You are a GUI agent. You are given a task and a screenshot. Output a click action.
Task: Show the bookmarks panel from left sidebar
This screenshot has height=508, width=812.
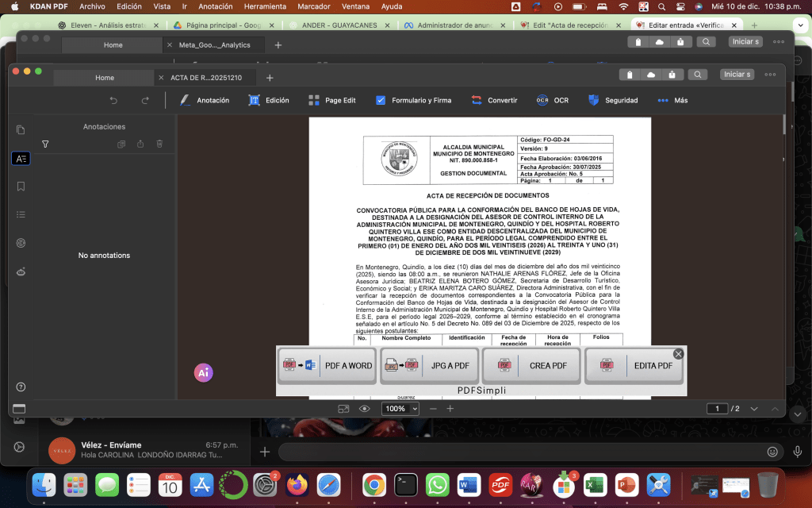(21, 187)
